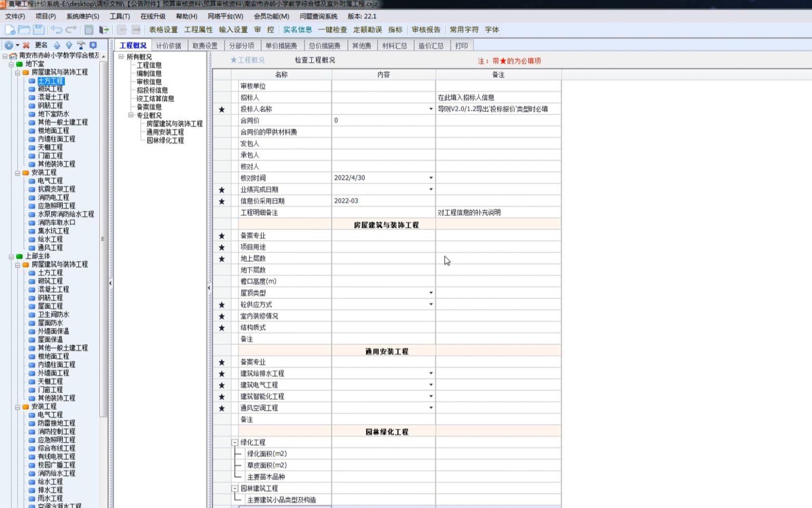Select 招投标信息 in the overview tree
Viewport: 812px width, 508px height.
coord(152,90)
